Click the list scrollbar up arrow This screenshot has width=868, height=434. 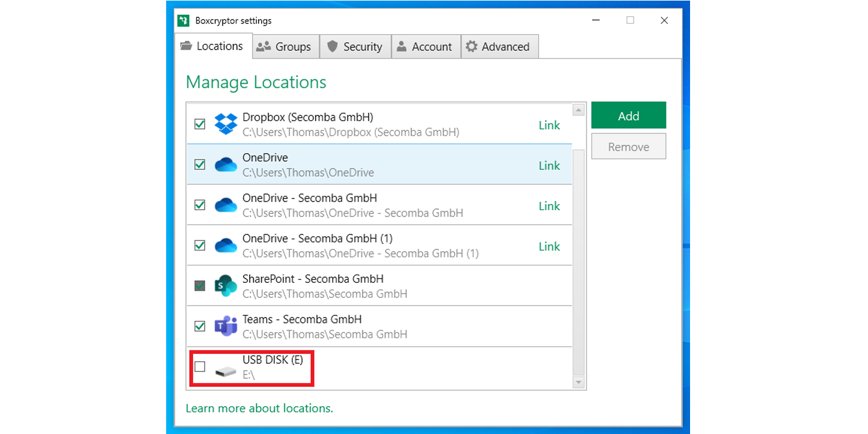tap(578, 110)
